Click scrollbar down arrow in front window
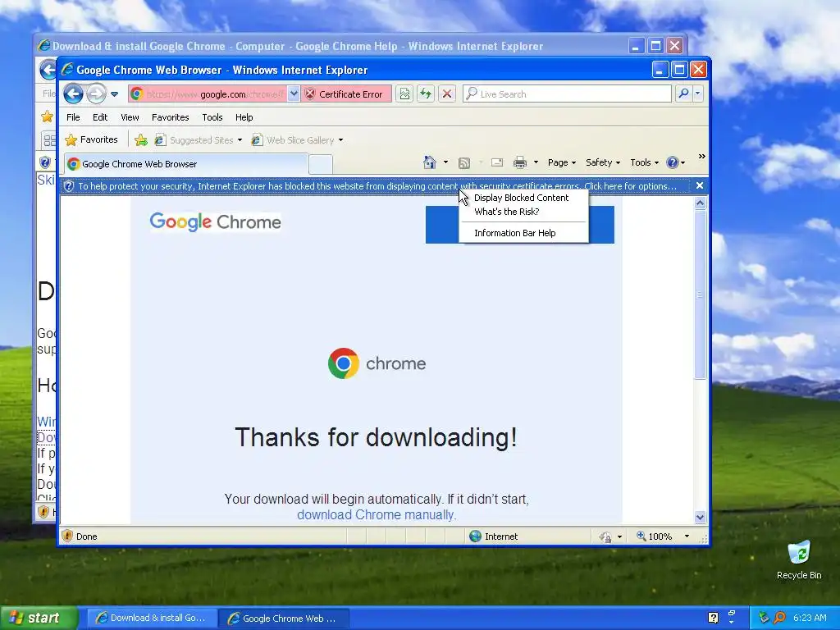 [701, 517]
